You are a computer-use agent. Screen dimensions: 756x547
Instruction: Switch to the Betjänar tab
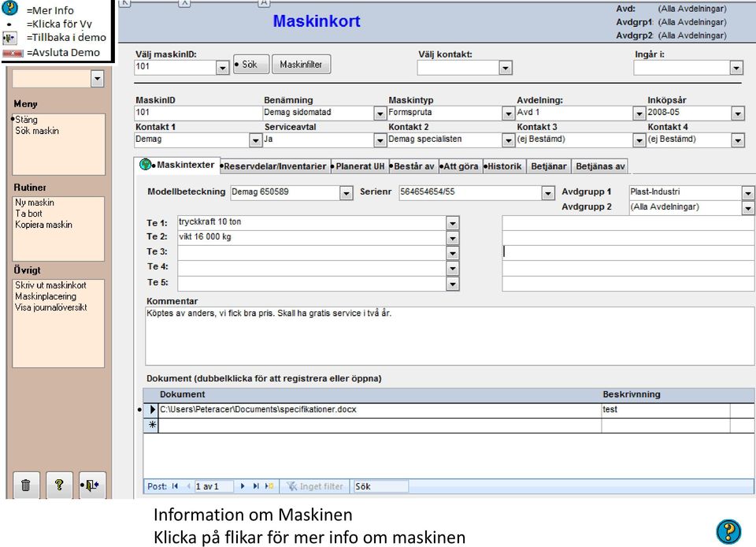549,166
